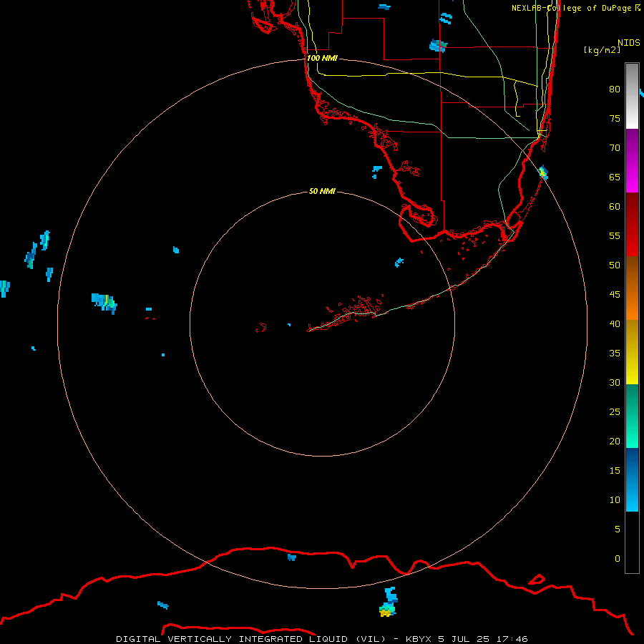Click the red segment of the color scale

[632, 224]
